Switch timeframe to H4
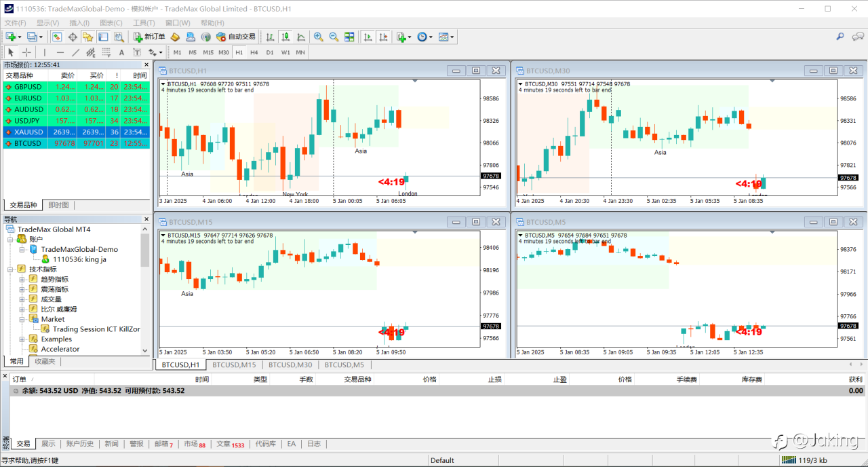This screenshot has width=868, height=467. click(x=254, y=52)
